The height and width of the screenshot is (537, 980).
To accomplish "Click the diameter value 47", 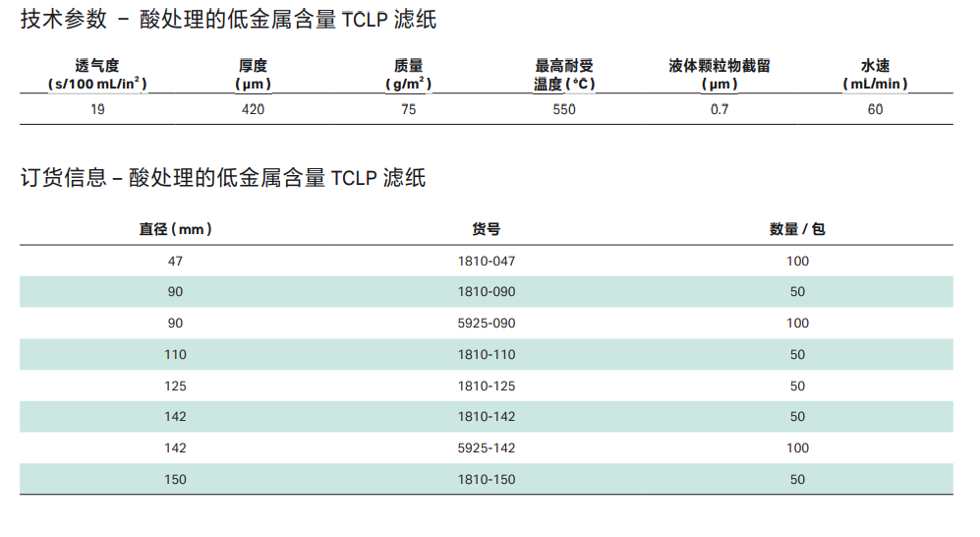I will coord(175,261).
